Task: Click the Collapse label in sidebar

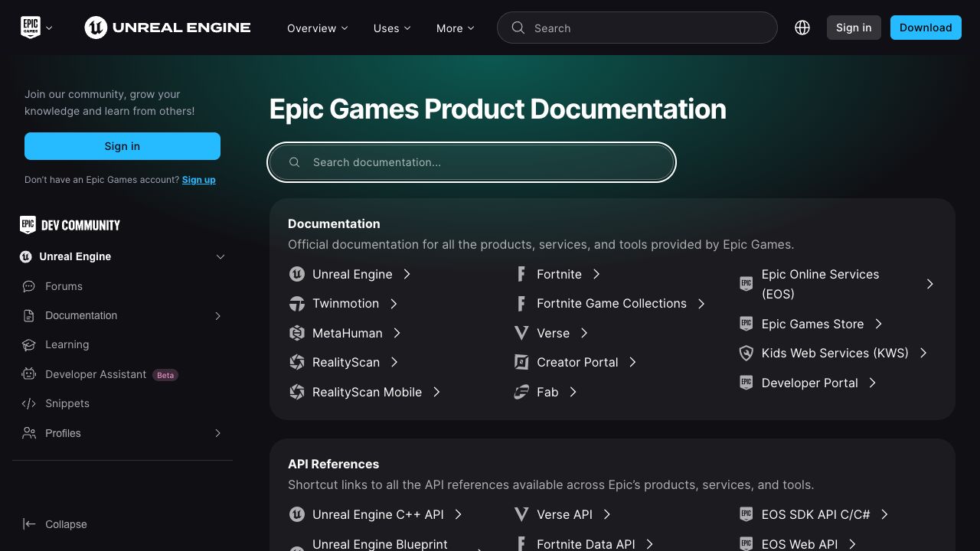Action: [66, 524]
